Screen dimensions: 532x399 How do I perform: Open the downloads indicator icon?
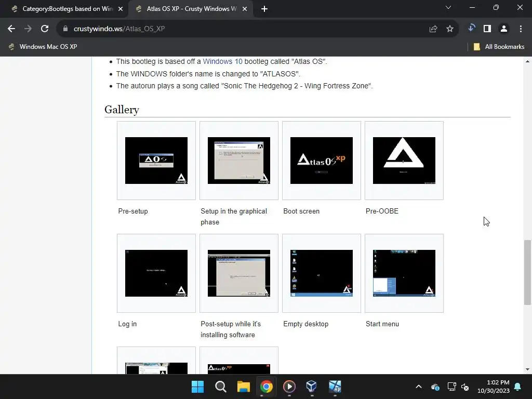click(x=471, y=28)
